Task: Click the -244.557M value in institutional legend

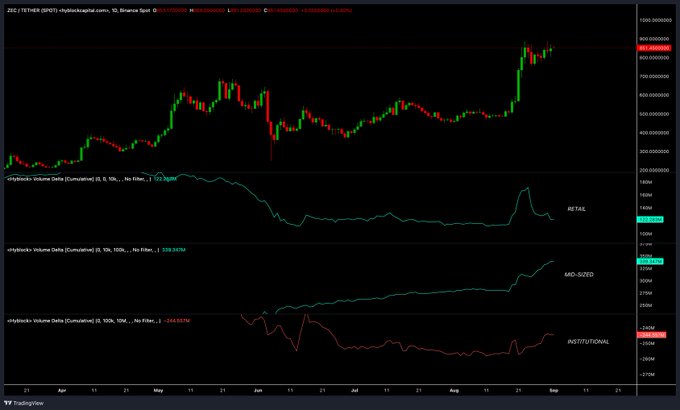Action: [x=177, y=321]
